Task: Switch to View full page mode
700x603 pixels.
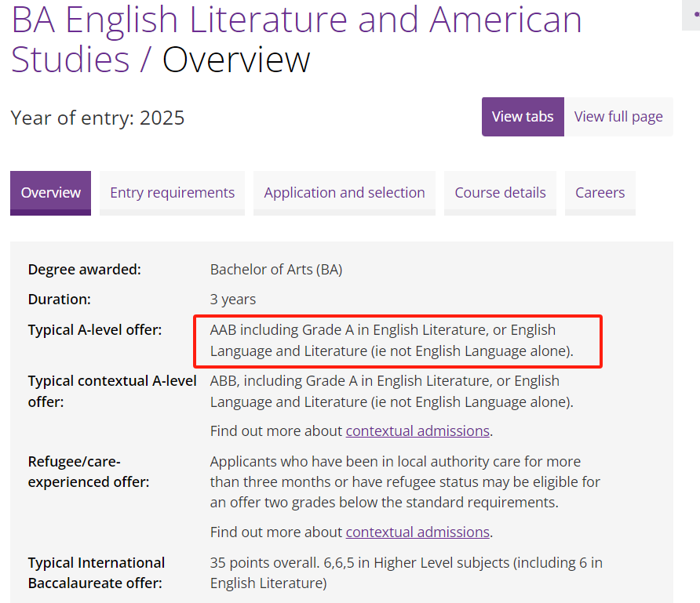Action: (x=618, y=117)
